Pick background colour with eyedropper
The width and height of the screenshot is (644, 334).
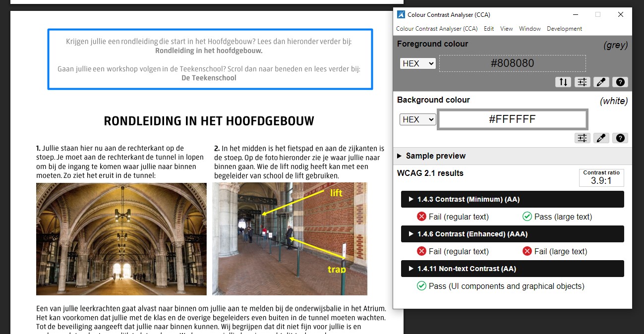[x=601, y=138]
